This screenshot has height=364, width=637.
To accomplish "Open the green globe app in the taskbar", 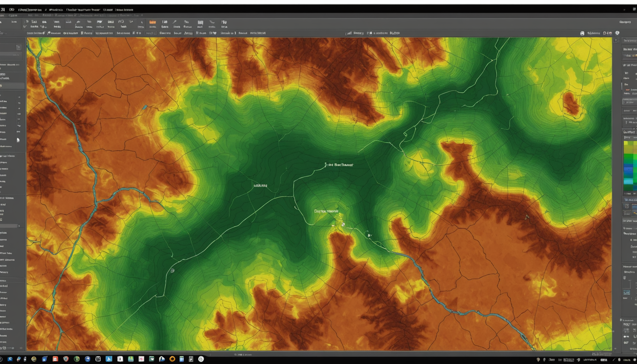I will [77, 359].
